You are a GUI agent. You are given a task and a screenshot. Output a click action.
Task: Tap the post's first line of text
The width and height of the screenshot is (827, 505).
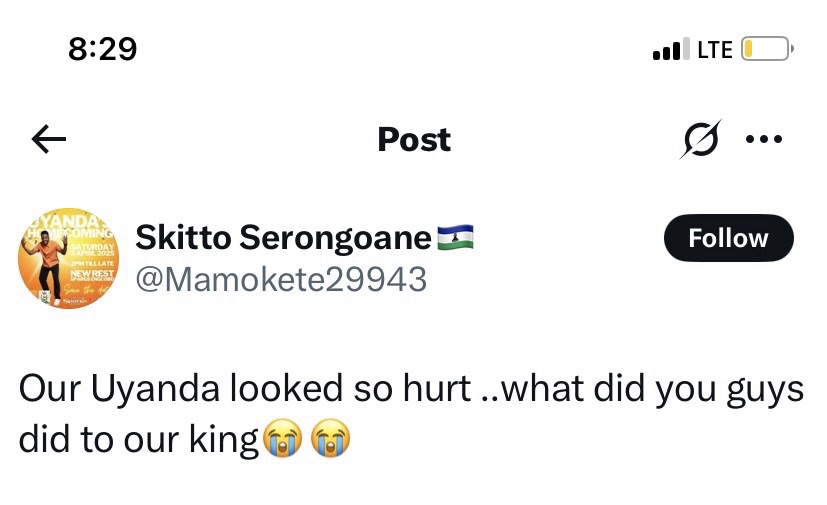point(410,390)
